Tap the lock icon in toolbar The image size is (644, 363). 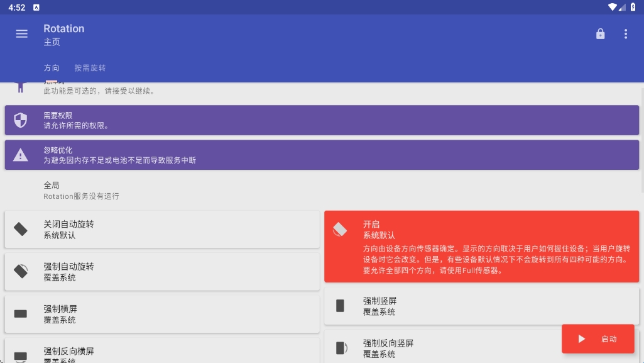point(600,34)
